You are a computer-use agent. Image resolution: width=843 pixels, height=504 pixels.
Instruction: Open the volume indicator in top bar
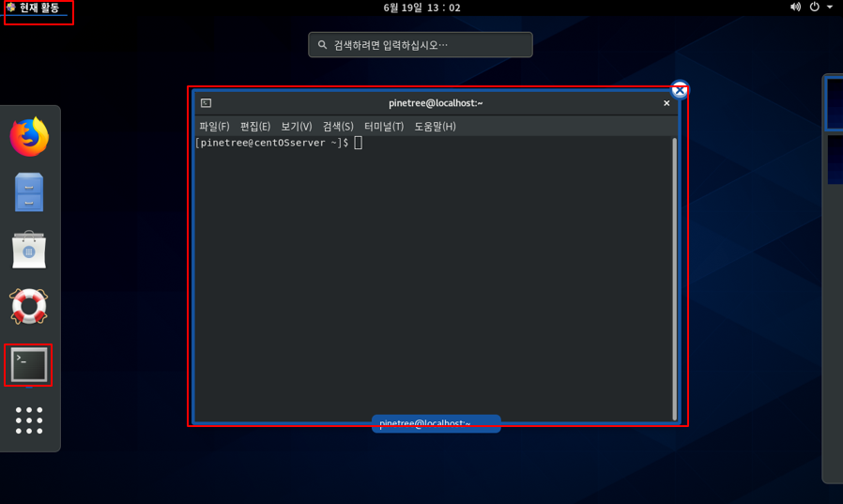pos(795,7)
